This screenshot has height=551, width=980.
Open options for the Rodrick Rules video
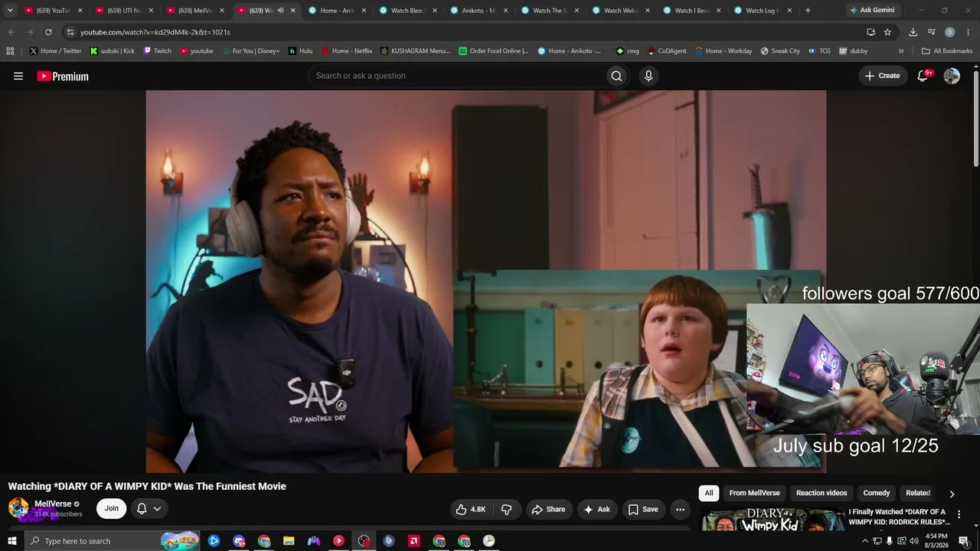pos(959,514)
